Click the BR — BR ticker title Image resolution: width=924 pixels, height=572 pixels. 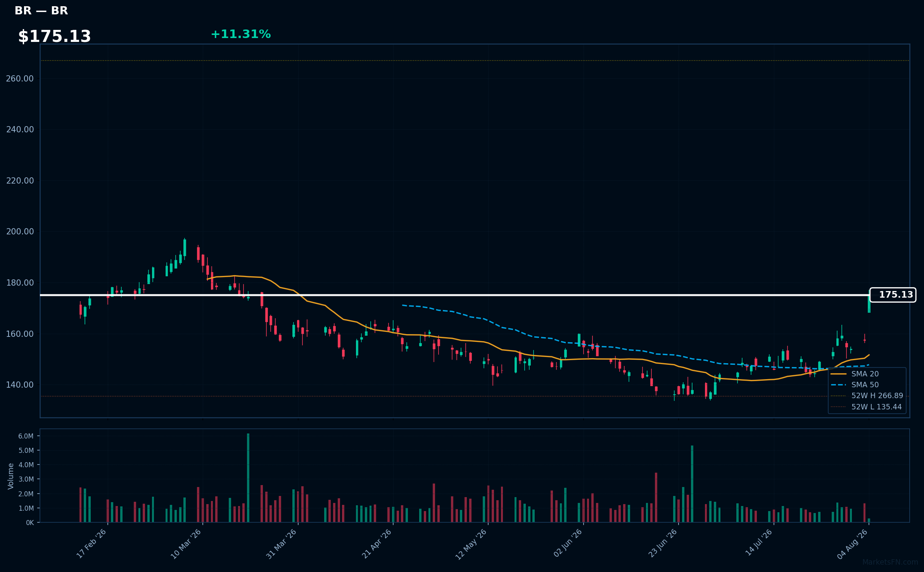41,11
